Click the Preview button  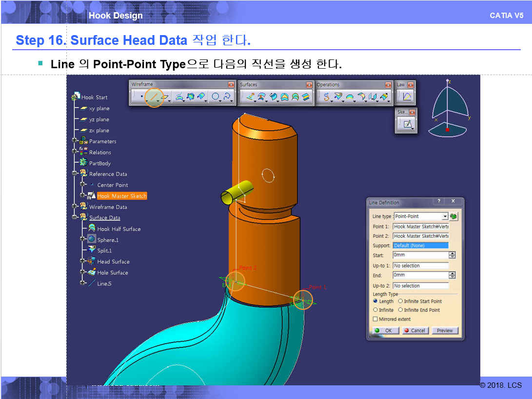(x=445, y=330)
